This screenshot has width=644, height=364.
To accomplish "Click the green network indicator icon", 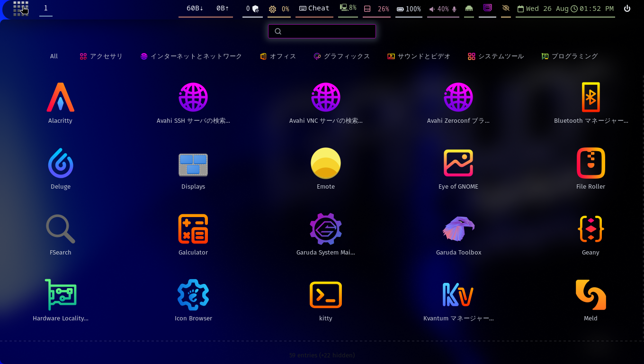I will click(x=469, y=9).
